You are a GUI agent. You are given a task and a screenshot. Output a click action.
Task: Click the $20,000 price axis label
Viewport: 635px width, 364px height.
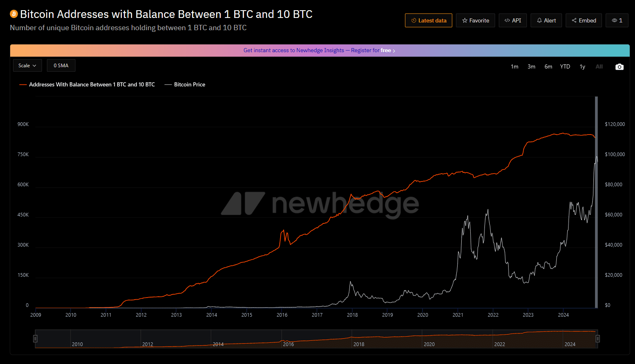click(x=613, y=275)
